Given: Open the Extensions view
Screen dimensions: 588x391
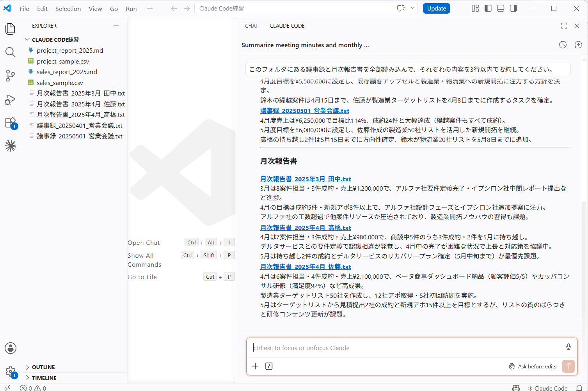Looking at the screenshot, I should tap(11, 123).
